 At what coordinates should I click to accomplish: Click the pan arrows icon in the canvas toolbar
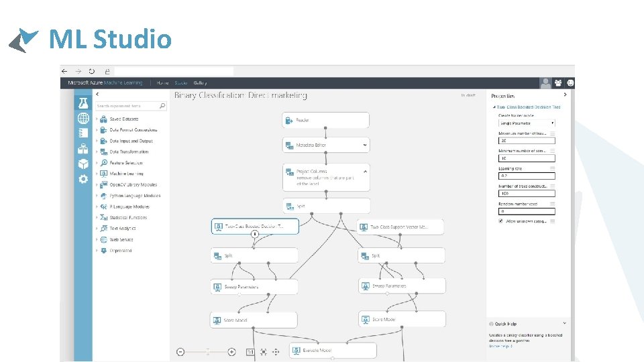point(276,352)
